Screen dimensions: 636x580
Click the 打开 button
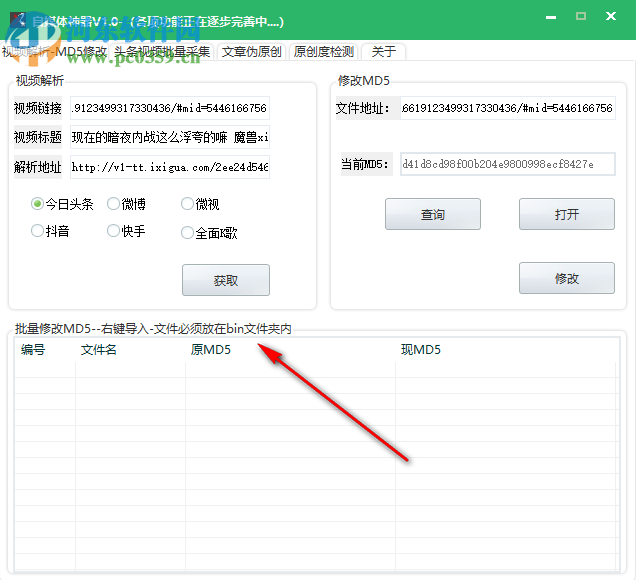tap(567, 214)
